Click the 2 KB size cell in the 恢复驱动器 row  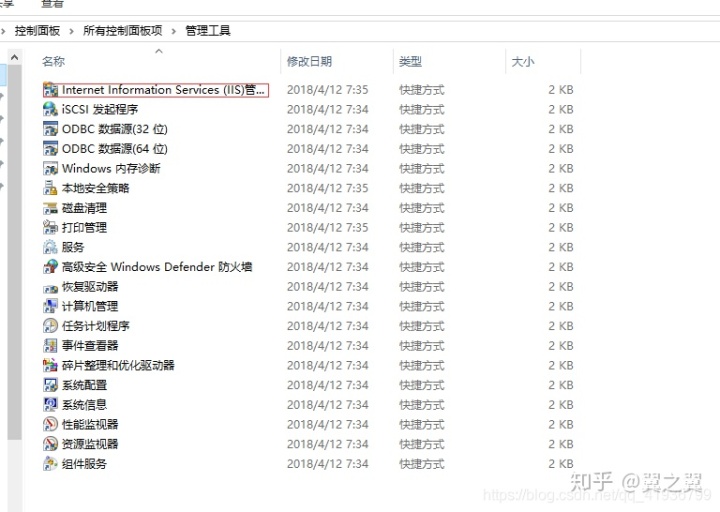pos(561,287)
